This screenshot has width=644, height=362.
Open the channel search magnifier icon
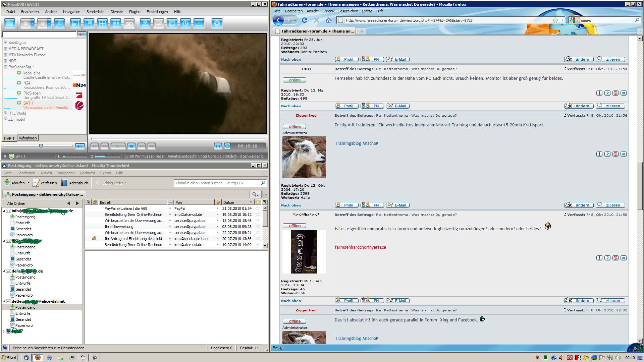[59, 23]
